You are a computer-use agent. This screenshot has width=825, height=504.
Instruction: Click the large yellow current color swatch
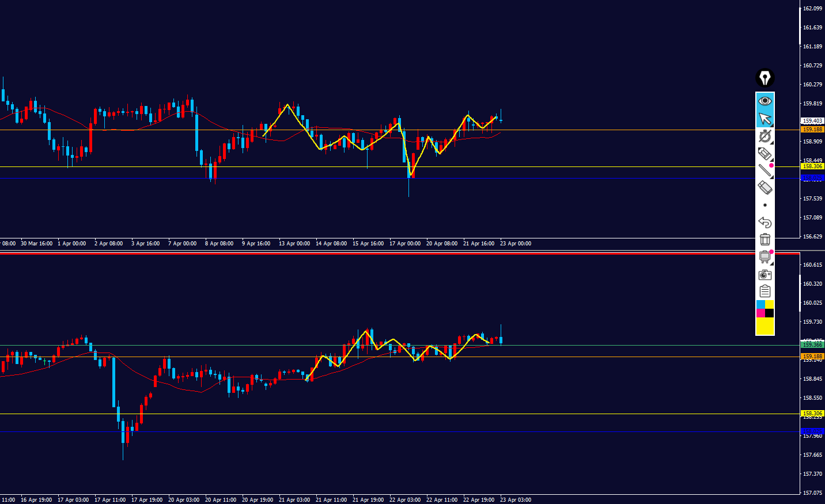[x=765, y=326]
